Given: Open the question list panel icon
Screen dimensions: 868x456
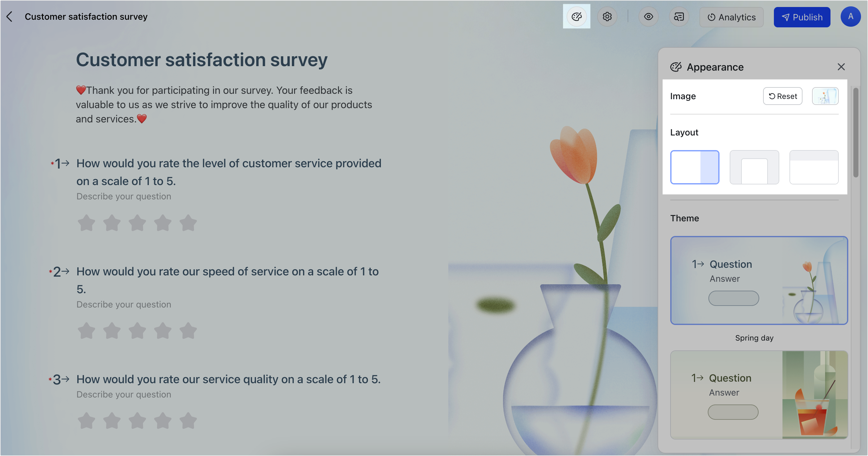Looking at the screenshot, I should 679,17.
